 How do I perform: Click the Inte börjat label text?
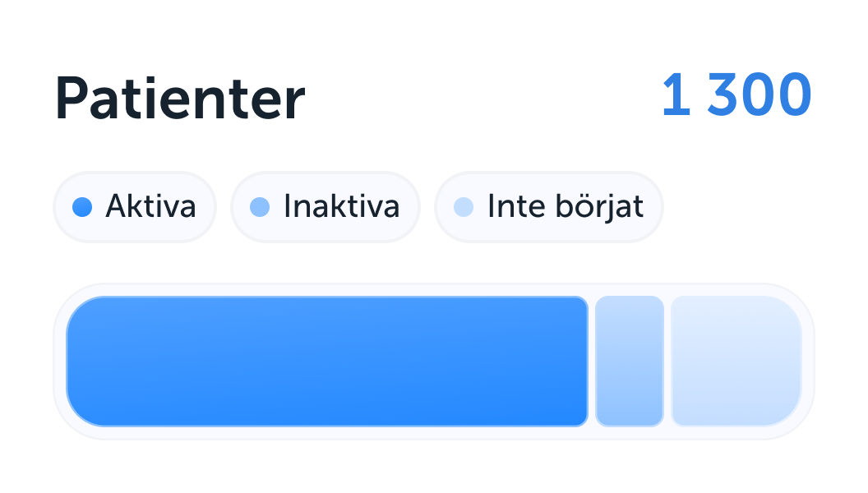(565, 206)
